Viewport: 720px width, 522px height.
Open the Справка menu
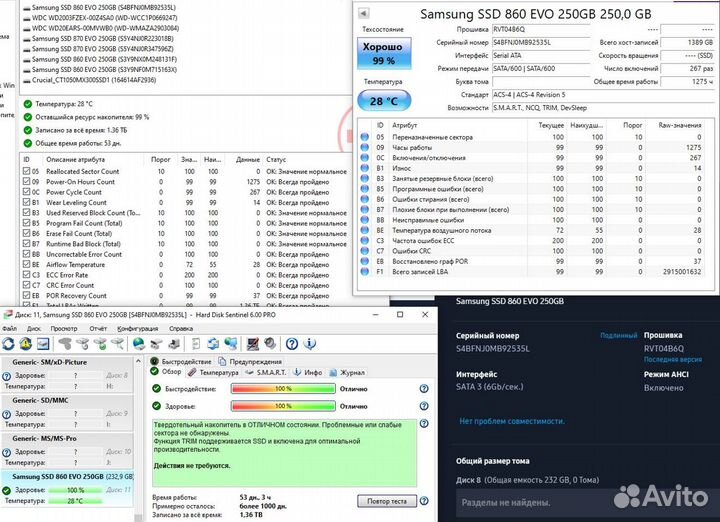[x=181, y=328]
